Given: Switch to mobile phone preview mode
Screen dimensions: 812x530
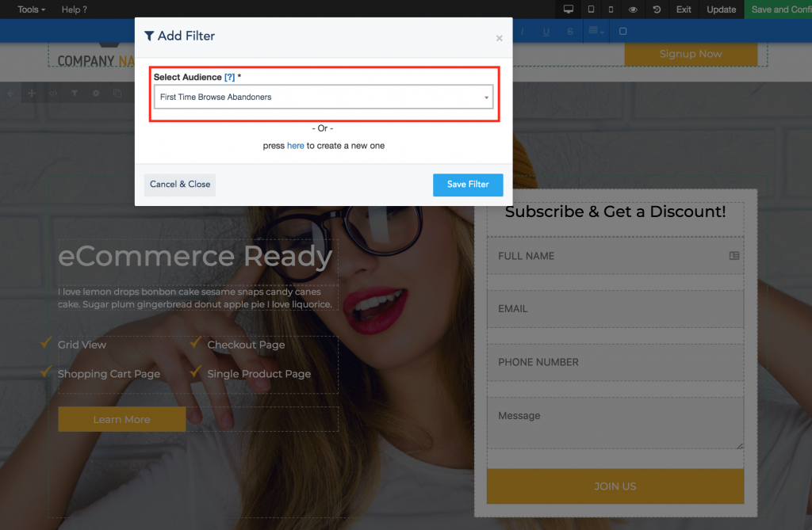Looking at the screenshot, I should [611, 10].
